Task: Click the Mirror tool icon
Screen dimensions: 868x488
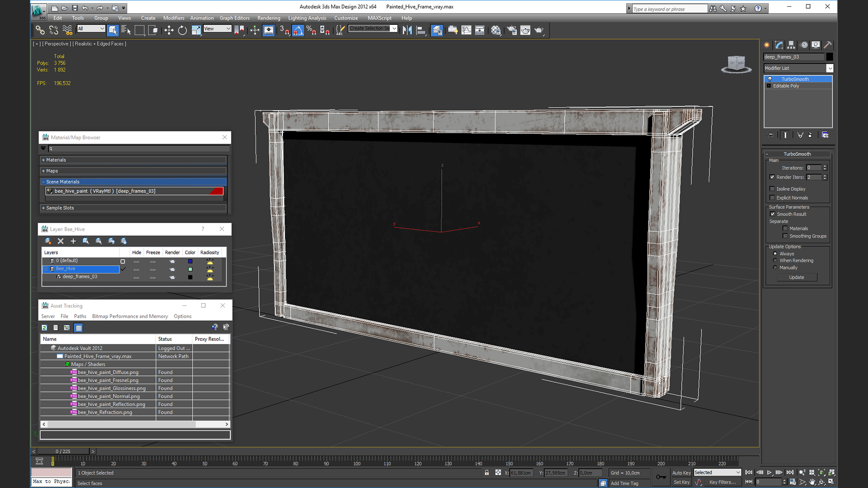Action: point(407,30)
